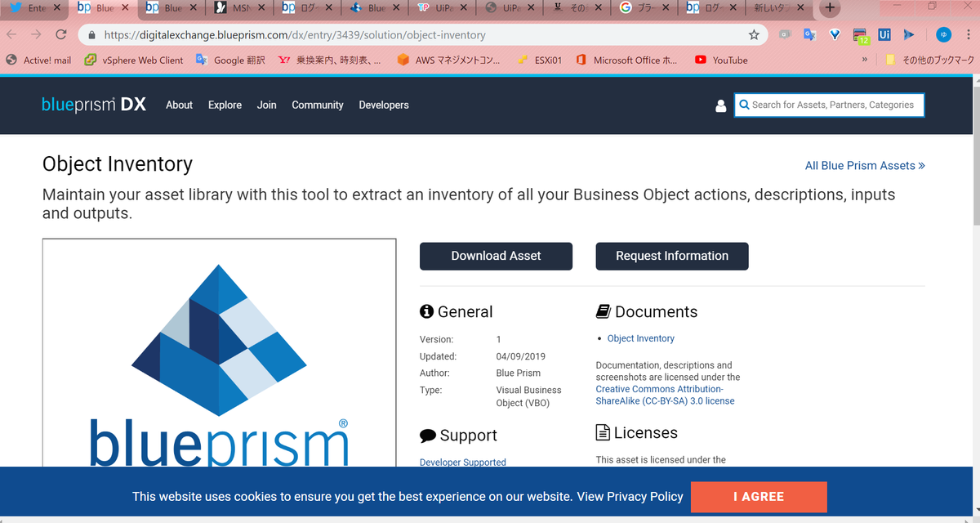The height and width of the screenshot is (523, 980).
Task: Open the Explore menu
Action: click(x=225, y=105)
